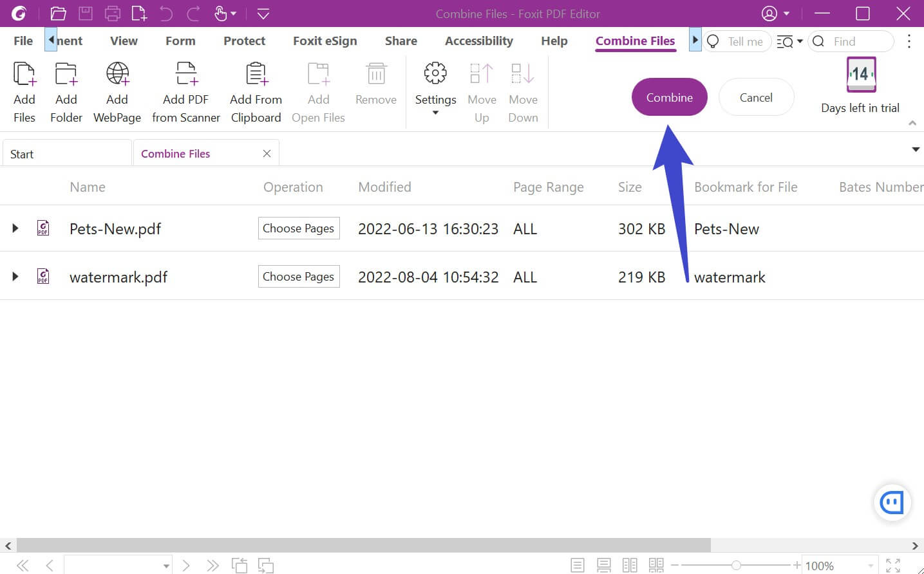Switch to single page view mode
This screenshot has width=924, height=574.
click(578, 564)
